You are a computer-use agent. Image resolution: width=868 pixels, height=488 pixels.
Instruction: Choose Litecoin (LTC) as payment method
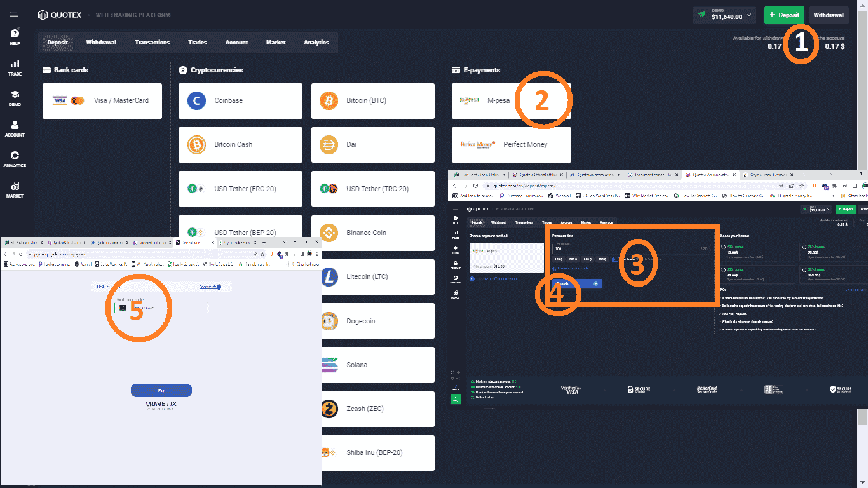pyautogui.click(x=378, y=276)
